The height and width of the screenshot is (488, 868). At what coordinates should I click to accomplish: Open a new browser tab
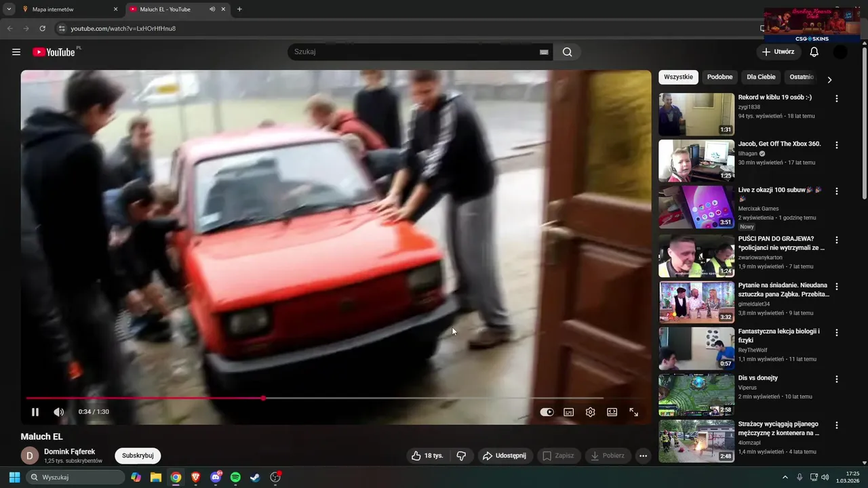tap(239, 9)
